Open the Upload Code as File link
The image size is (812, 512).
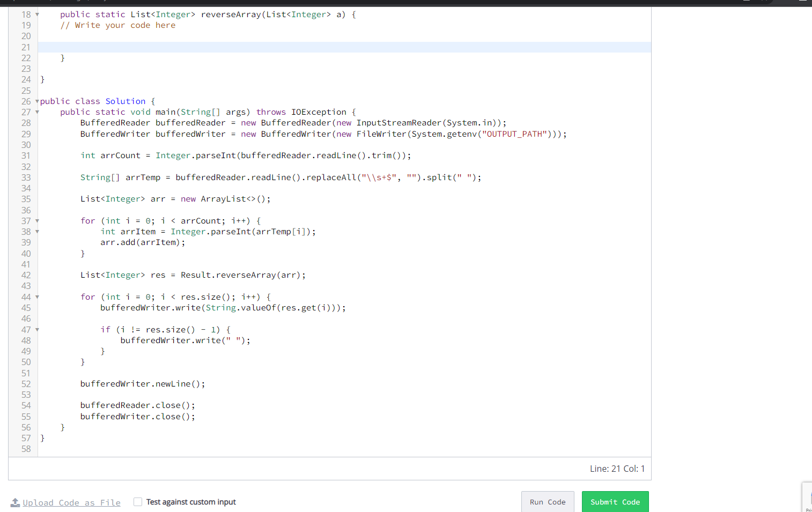[x=71, y=502]
